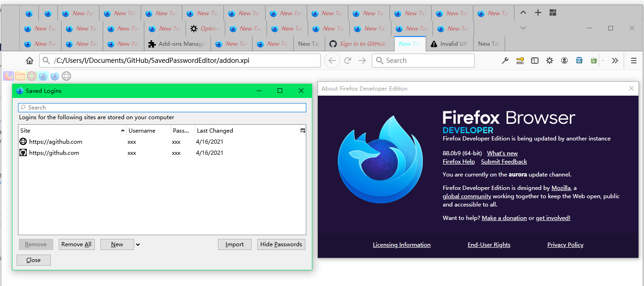This screenshot has width=644, height=286.
Task: Click the purple Firefox icon in bookmarks toolbar
Action: 9,76
